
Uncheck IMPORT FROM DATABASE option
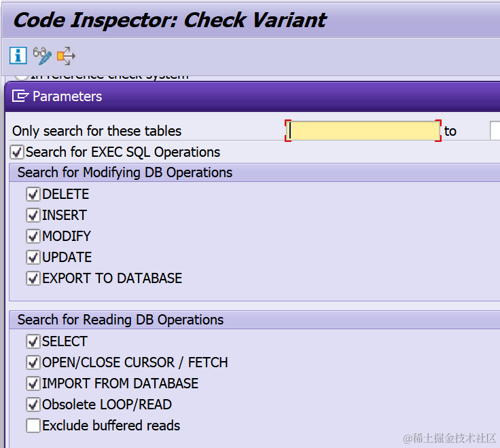coord(33,384)
